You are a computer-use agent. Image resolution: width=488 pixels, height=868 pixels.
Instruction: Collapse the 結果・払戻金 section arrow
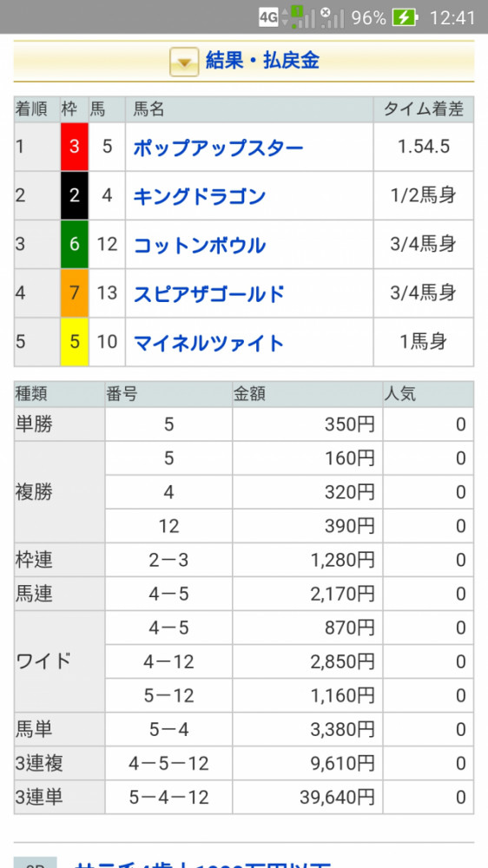pos(184,62)
